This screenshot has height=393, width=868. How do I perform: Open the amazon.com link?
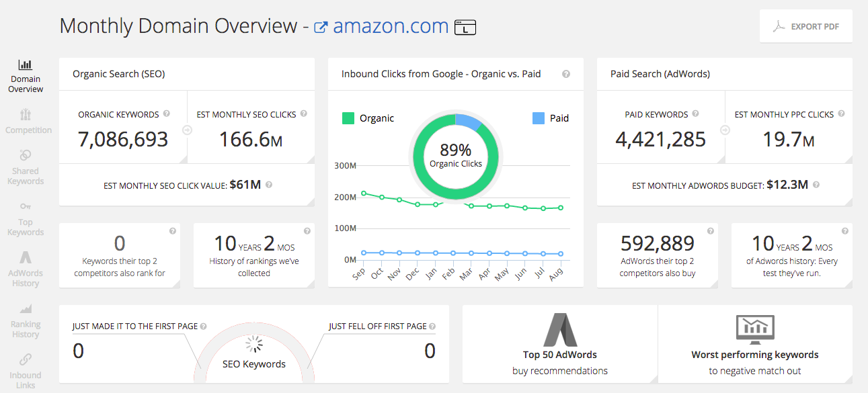[390, 26]
